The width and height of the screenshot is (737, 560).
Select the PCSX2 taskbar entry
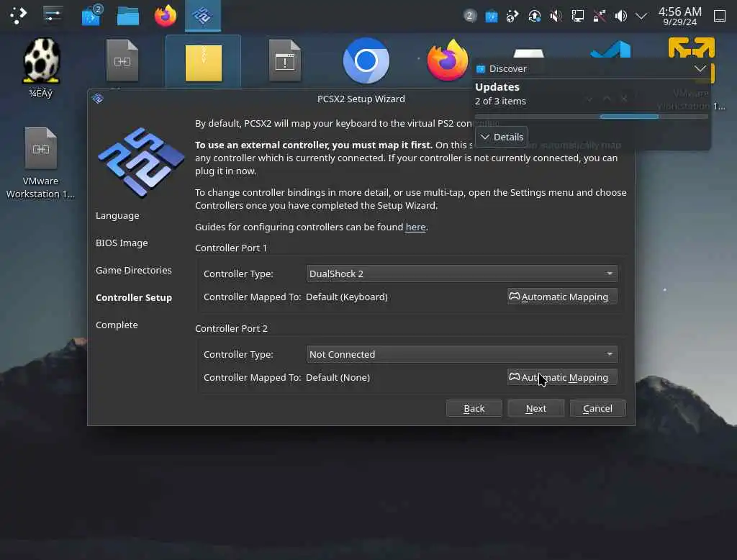[x=202, y=16]
